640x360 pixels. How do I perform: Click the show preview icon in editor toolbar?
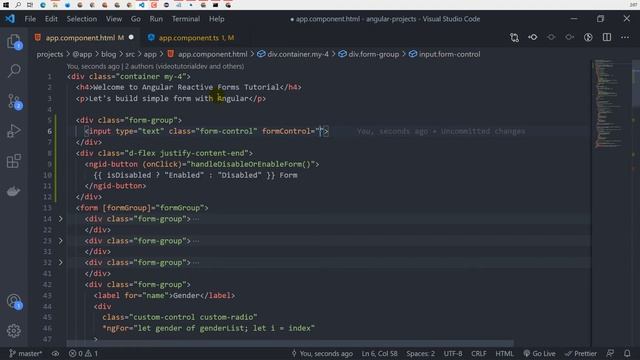pos(588,38)
